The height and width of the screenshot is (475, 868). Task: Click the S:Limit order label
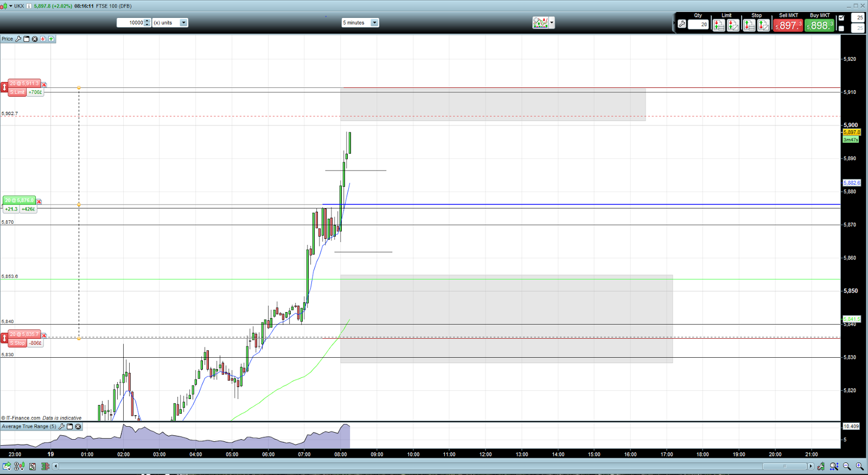[x=17, y=92]
